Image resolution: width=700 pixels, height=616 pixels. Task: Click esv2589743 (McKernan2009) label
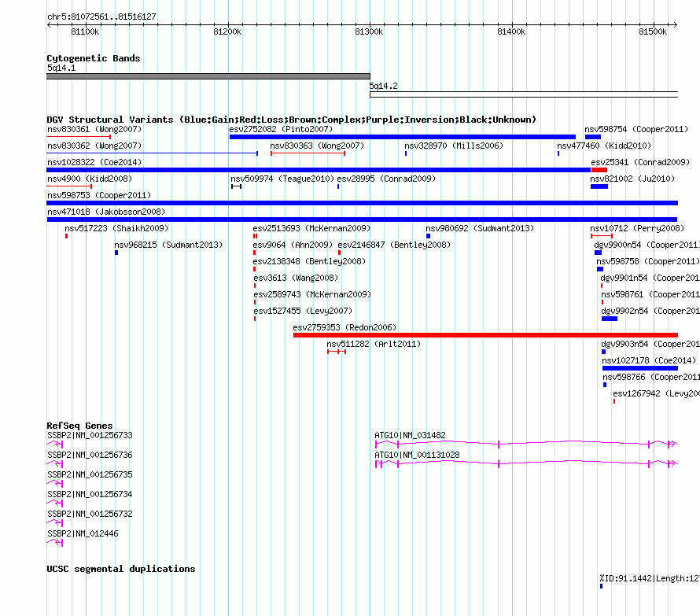[x=312, y=294]
